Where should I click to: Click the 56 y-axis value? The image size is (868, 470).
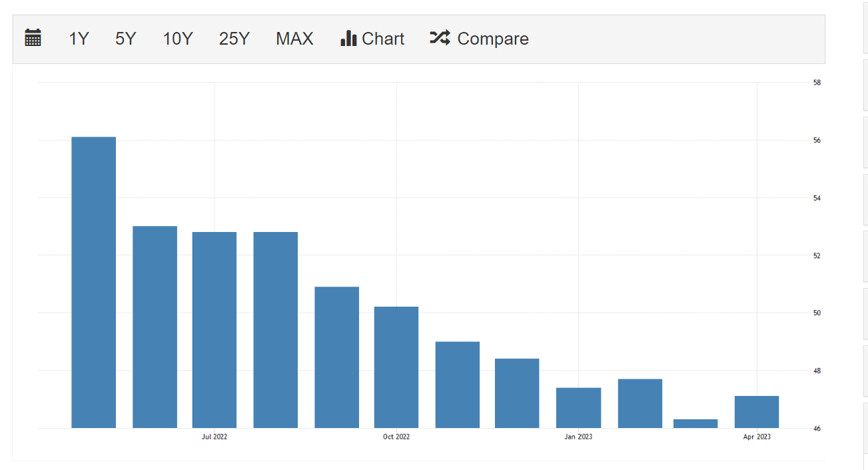point(817,141)
